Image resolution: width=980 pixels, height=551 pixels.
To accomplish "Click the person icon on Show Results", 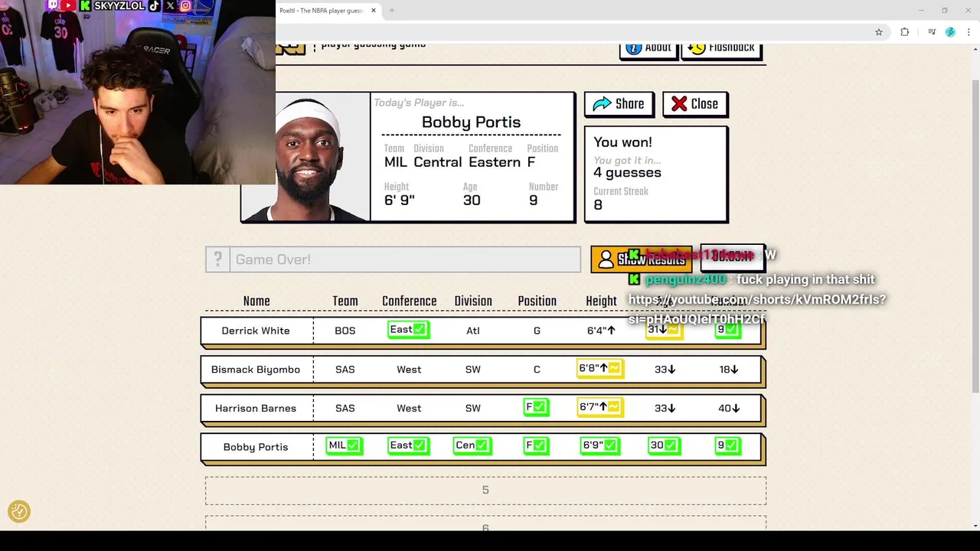I will tap(606, 259).
